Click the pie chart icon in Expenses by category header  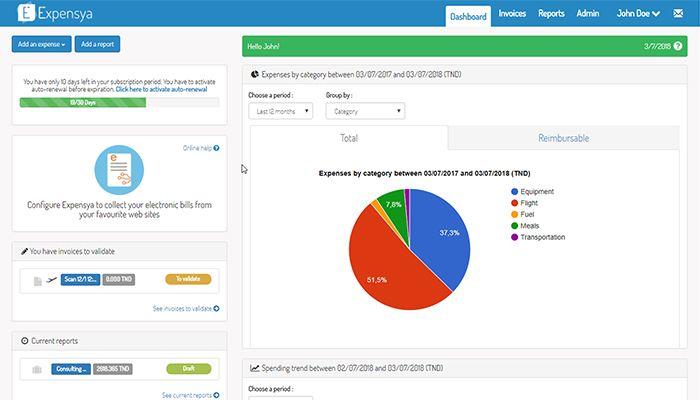click(254, 74)
